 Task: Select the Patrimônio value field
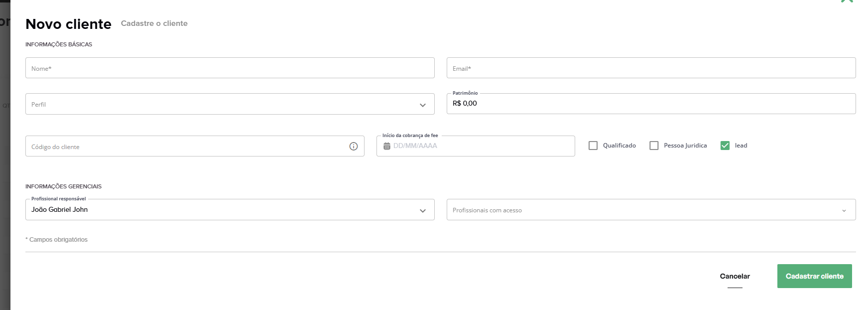pyautogui.click(x=651, y=104)
